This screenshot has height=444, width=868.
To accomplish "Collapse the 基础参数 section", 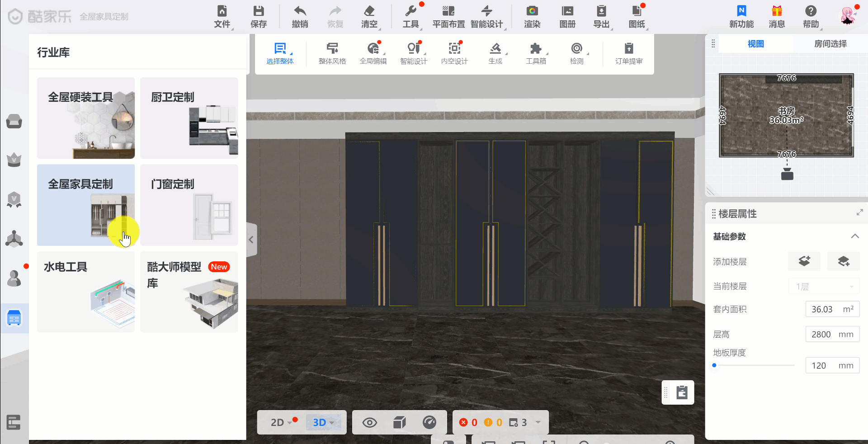I will [x=854, y=236].
